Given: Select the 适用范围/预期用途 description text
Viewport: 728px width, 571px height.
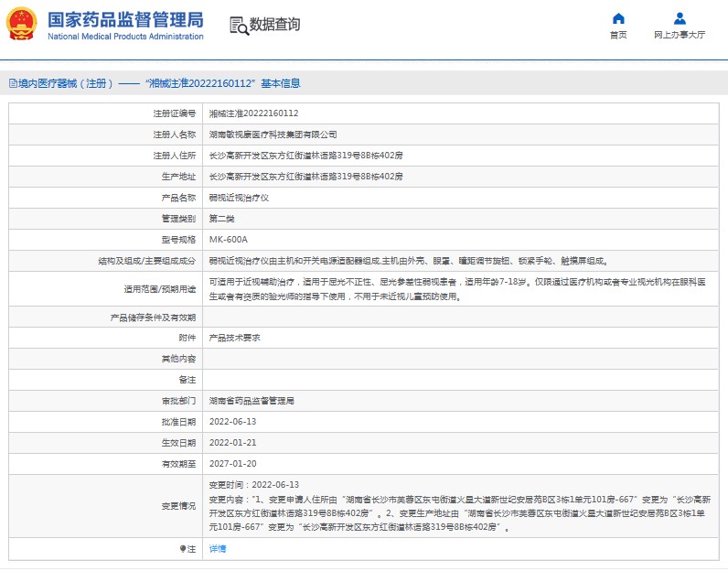Looking at the screenshot, I should (457, 289).
